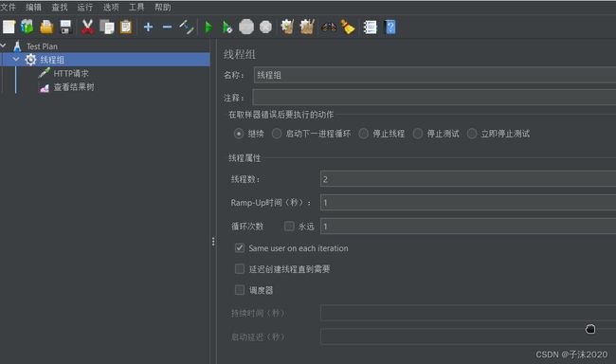Click the panel splitter handle dots
The width and height of the screenshot is (616, 364).
coord(213,242)
